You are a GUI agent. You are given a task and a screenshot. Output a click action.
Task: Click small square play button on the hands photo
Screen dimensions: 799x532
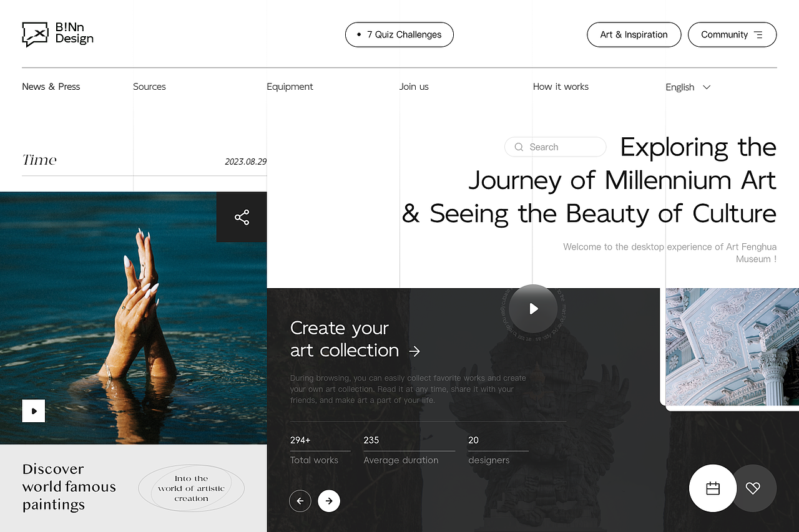click(34, 411)
